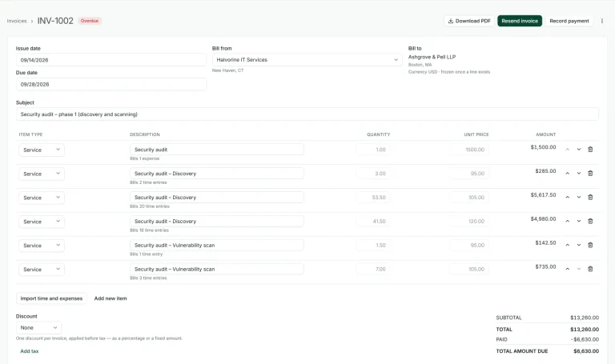Focus the Due date field 09/28/2026
The height and width of the screenshot is (364, 615).
[x=111, y=84]
